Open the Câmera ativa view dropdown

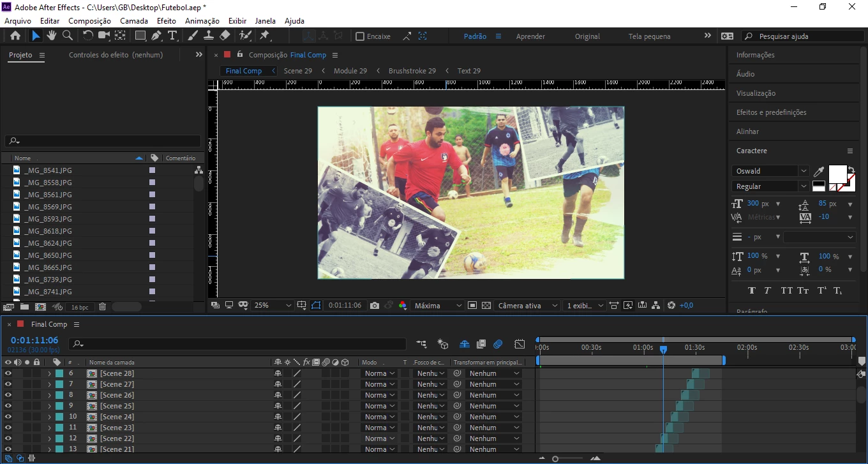coord(527,306)
